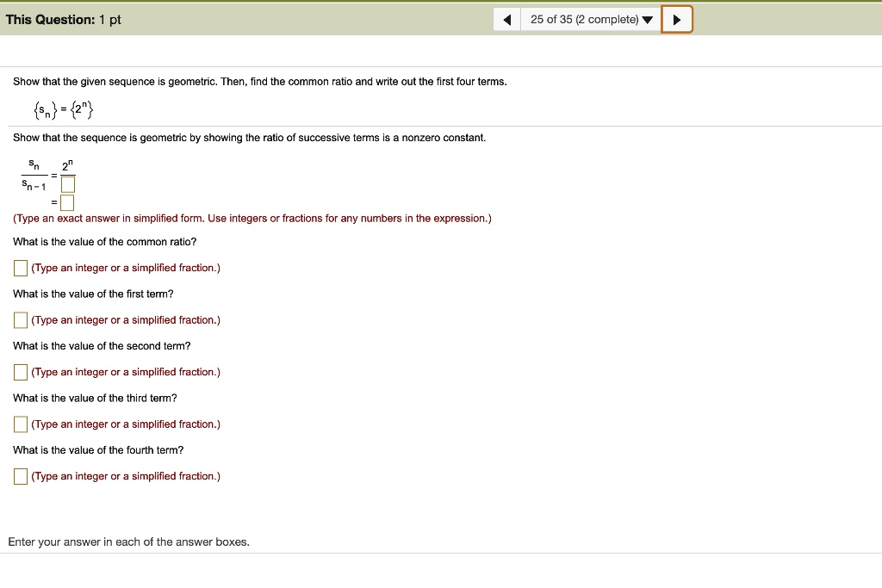The height and width of the screenshot is (588, 882).
Task: Click the dropdown arrow beside question count
Action: tap(648, 18)
